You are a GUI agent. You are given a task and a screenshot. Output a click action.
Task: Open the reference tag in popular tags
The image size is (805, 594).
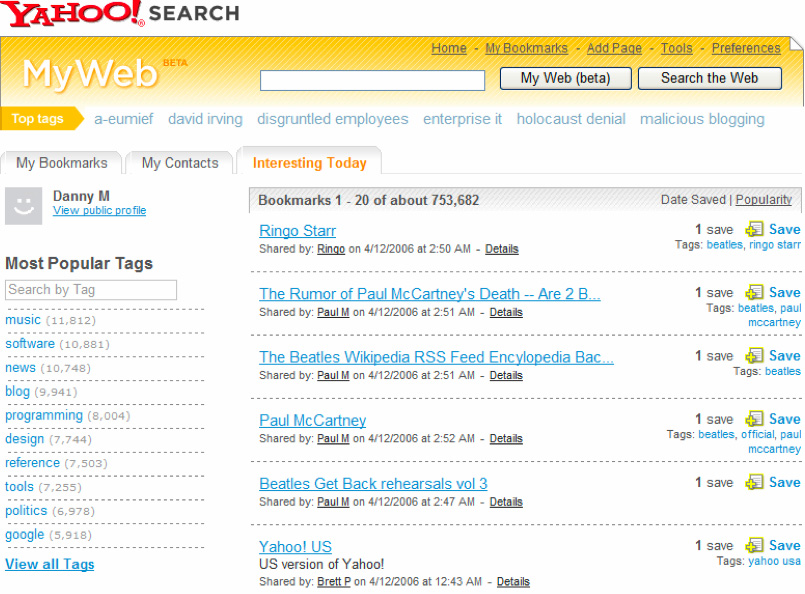pyautogui.click(x=32, y=463)
